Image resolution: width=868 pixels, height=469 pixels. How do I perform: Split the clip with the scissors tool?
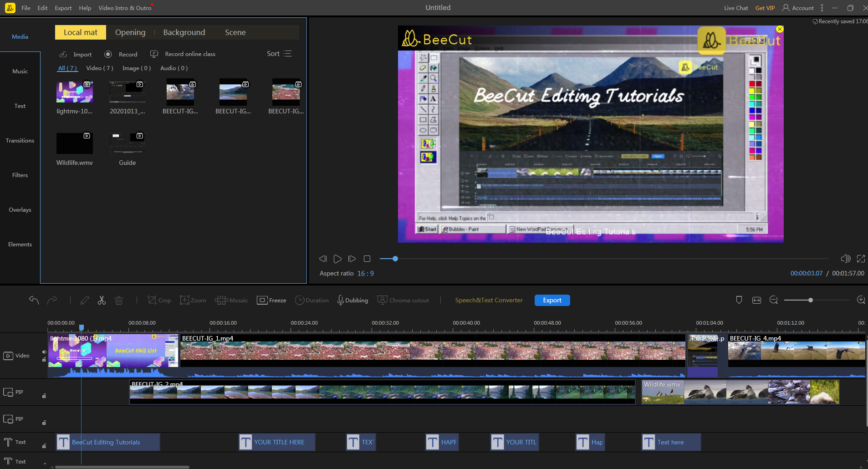tap(102, 300)
